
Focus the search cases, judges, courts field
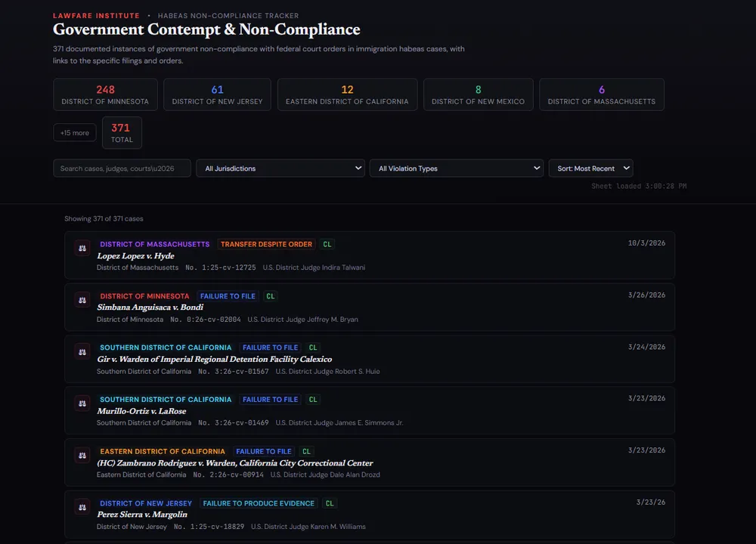(x=122, y=168)
